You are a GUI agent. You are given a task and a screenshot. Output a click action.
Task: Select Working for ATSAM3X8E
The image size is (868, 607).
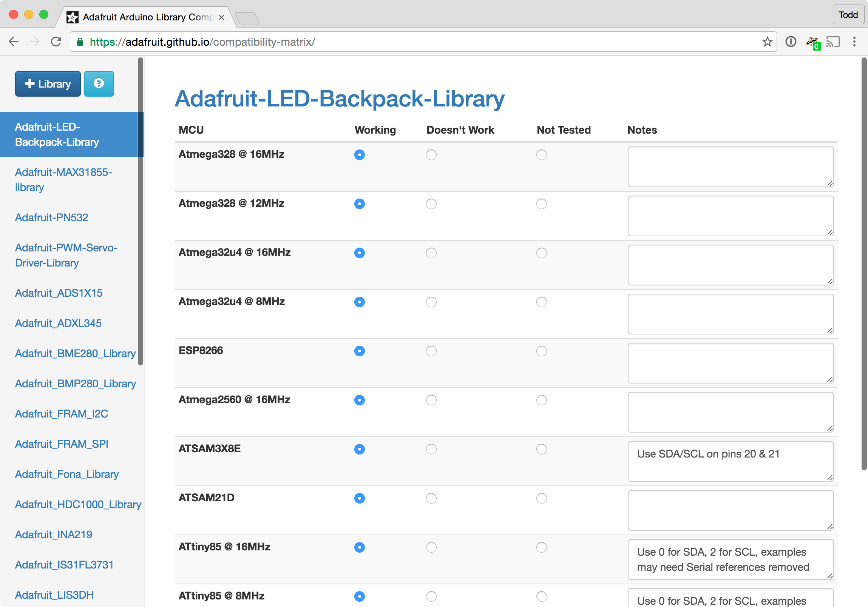360,450
